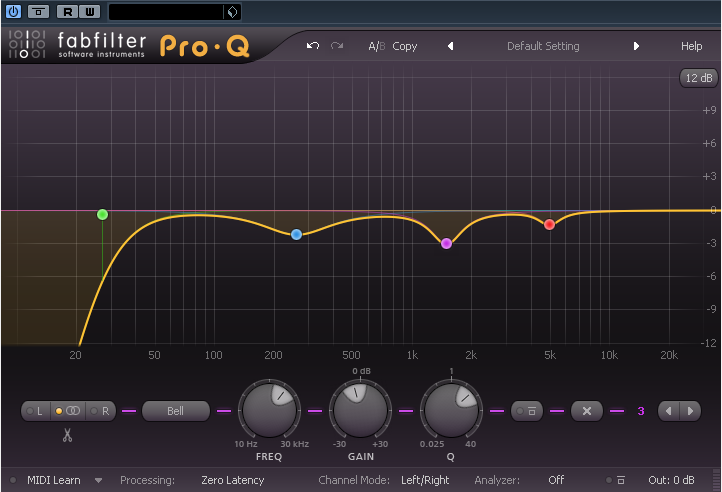Image resolution: width=722 pixels, height=492 pixels.
Task: Click the GAIN knob
Action: click(x=361, y=409)
